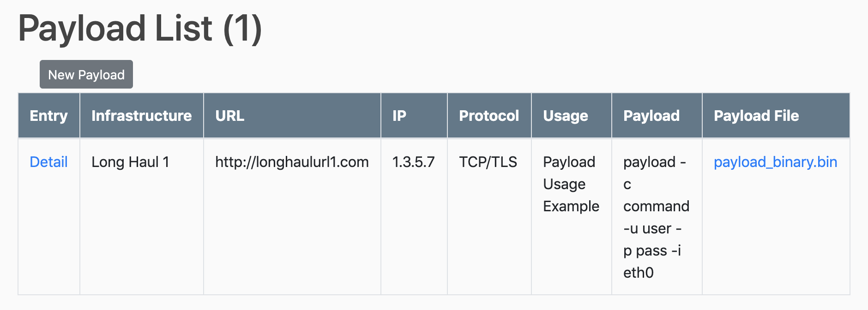Click the http://longhaulurl1.com URL cell
Viewport: 868px width, 310px height.
coord(292,162)
